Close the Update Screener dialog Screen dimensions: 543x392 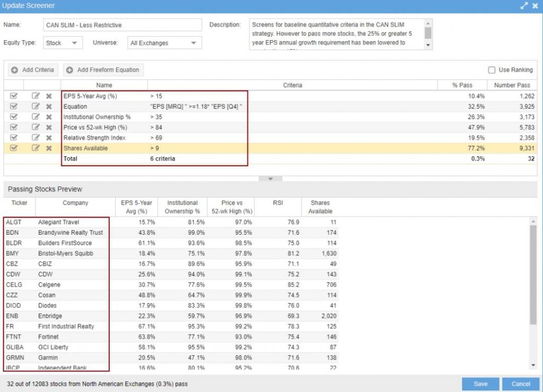click(535, 5)
